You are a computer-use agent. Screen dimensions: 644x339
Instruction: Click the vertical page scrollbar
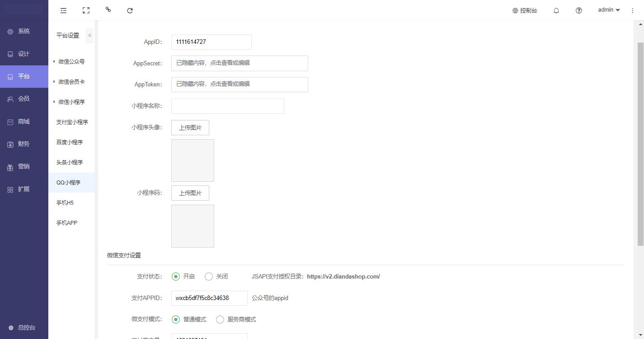[x=640, y=143]
